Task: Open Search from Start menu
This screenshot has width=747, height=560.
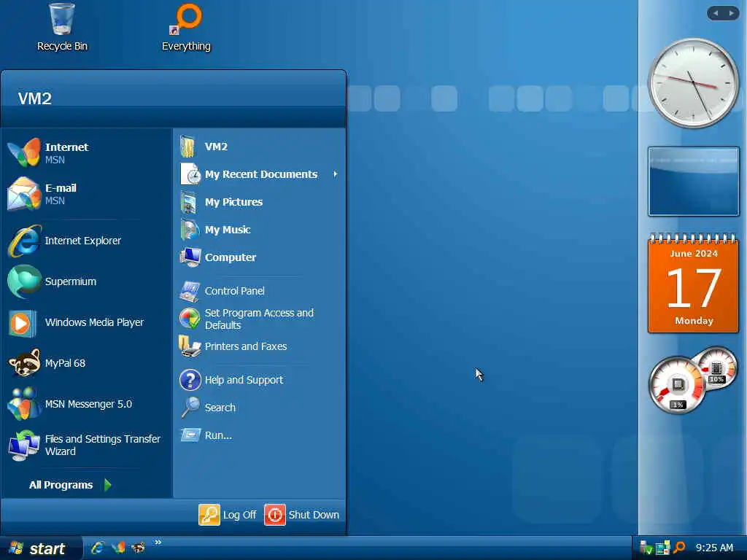Action: coord(260,408)
